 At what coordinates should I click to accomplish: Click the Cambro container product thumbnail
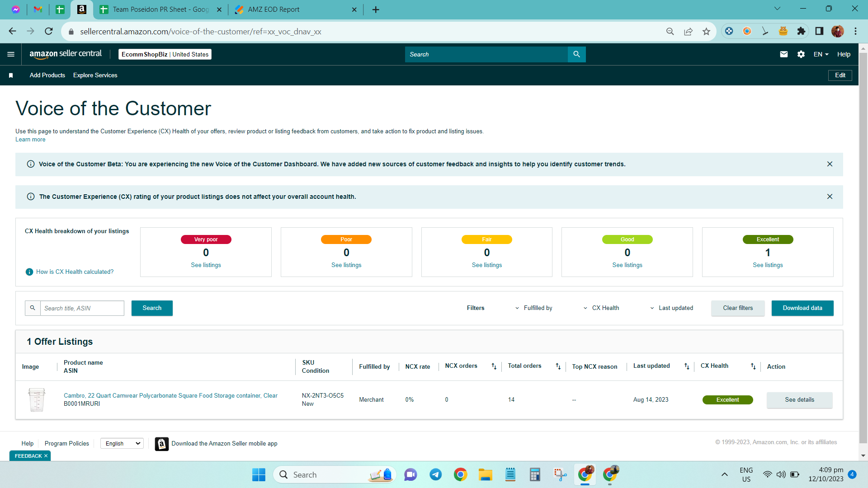(x=37, y=399)
